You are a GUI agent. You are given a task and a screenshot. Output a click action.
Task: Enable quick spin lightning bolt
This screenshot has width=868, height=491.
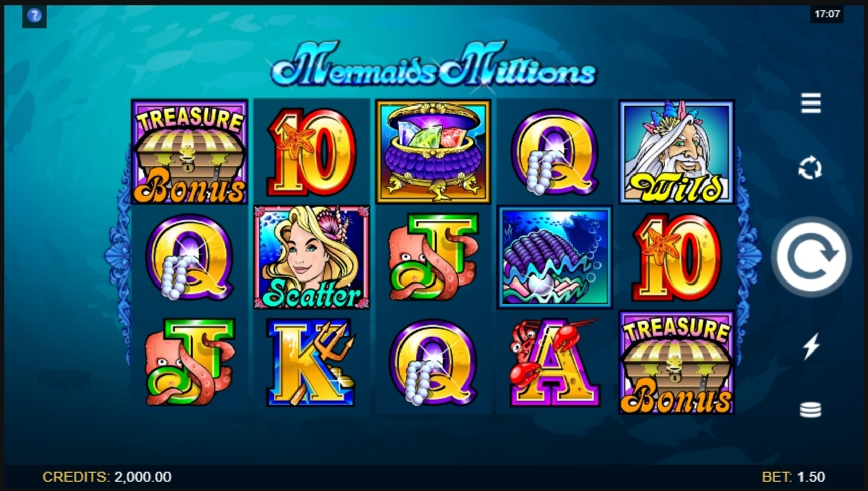pos(811,346)
